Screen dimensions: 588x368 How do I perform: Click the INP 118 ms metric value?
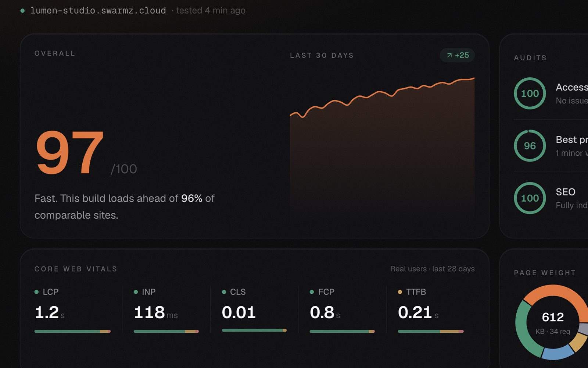(156, 312)
